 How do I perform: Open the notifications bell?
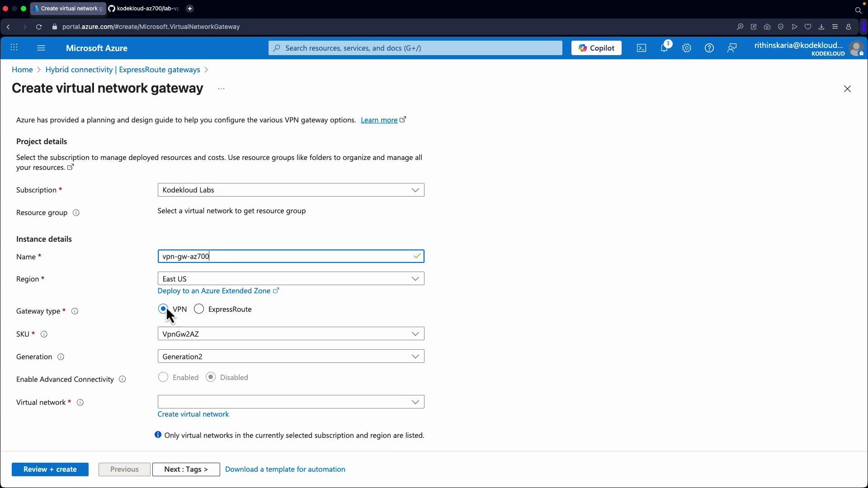pos(664,48)
